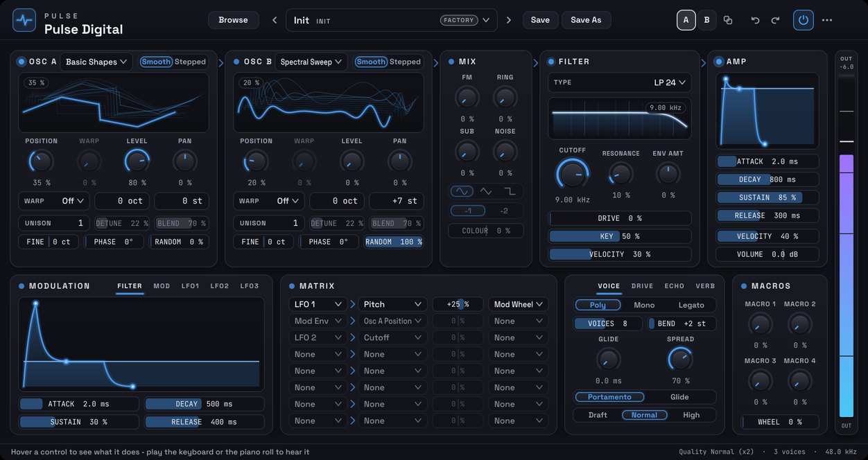The image size is (868, 460).
Task: Click the Browse button
Action: (233, 20)
